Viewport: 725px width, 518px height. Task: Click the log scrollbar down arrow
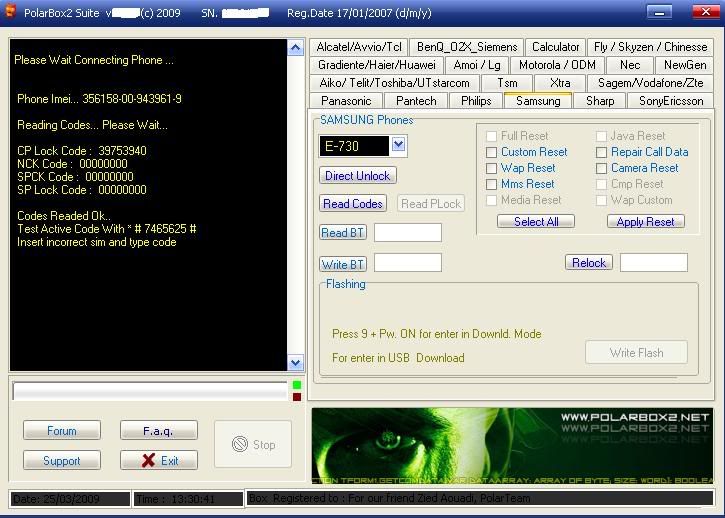tap(295, 363)
